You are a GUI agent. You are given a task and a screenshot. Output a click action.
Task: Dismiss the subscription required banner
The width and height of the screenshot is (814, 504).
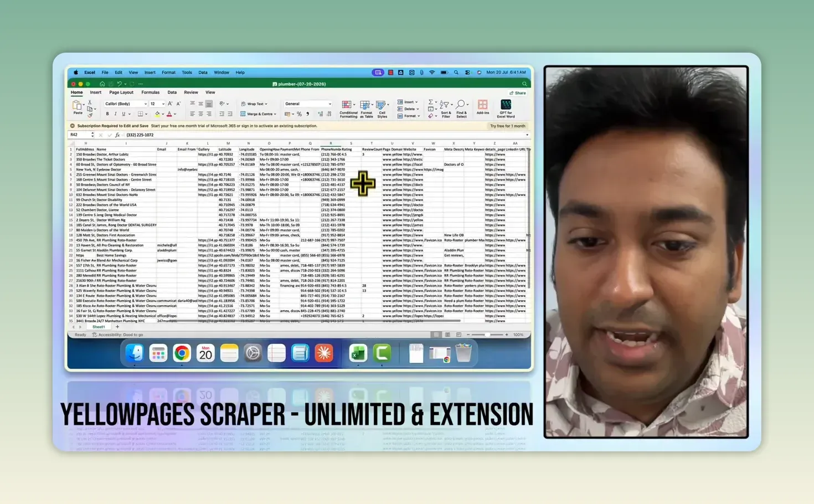[73, 126]
